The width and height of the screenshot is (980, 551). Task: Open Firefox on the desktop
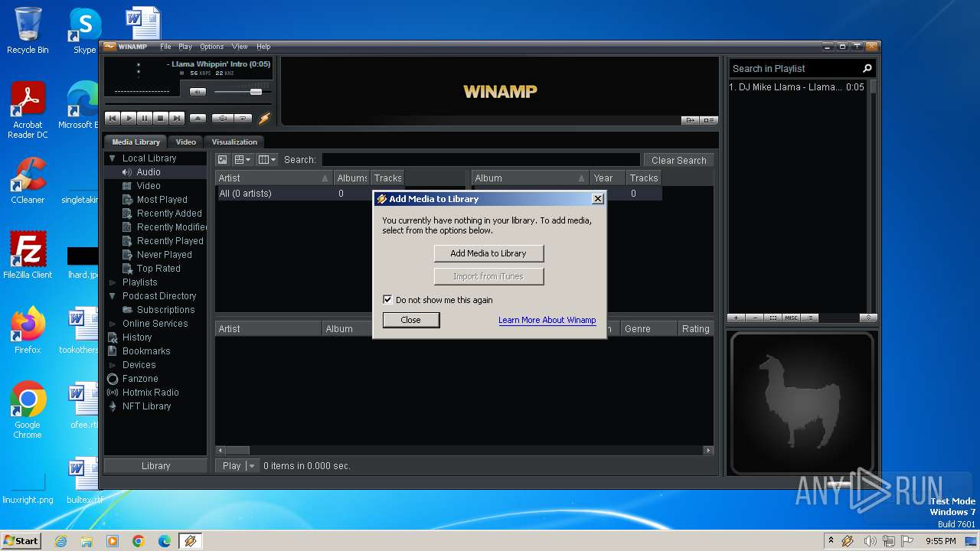click(x=28, y=331)
